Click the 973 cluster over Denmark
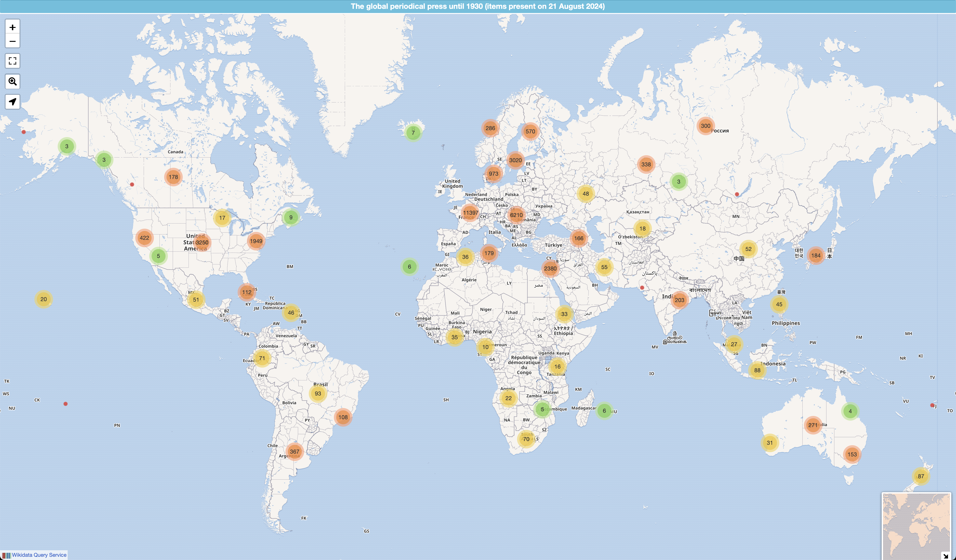956x560 pixels. coord(494,174)
